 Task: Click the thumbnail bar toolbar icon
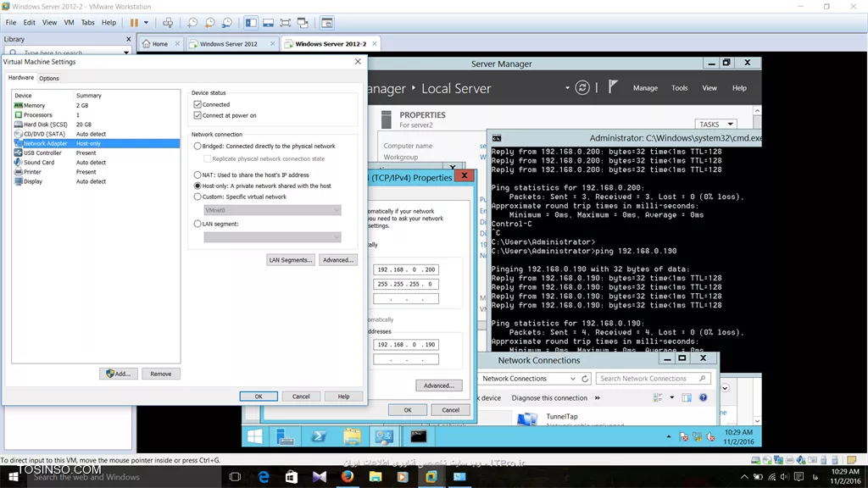tap(268, 23)
